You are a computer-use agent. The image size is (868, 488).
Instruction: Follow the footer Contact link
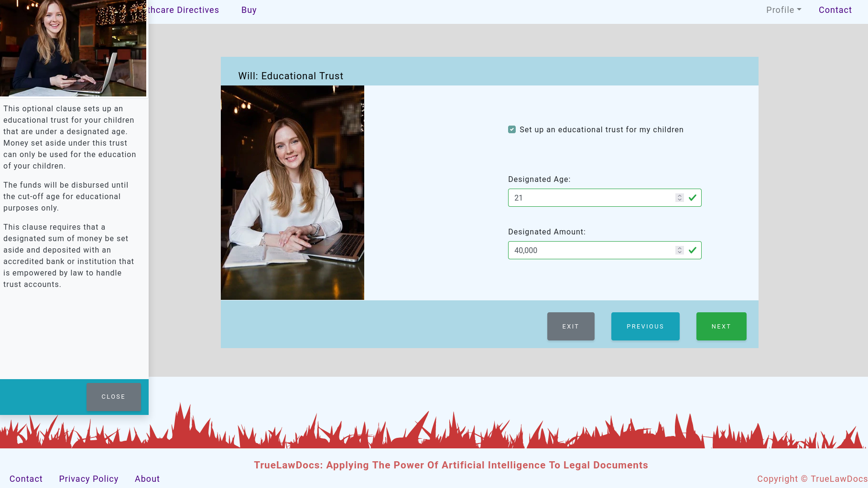coord(26,479)
